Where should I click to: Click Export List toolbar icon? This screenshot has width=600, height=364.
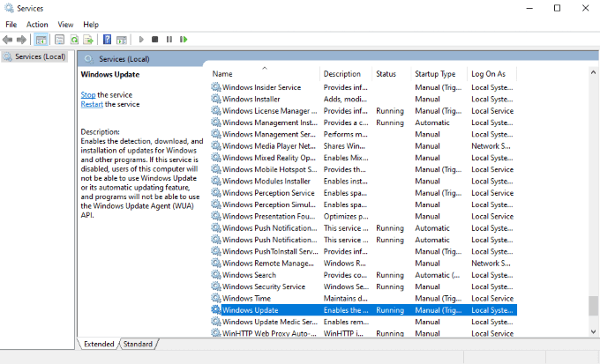88,40
